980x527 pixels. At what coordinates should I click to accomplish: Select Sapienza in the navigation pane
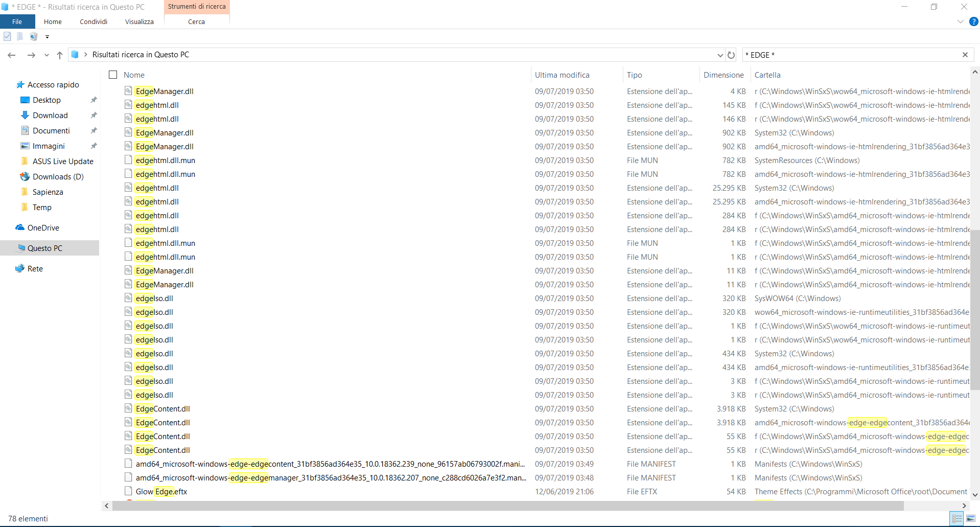click(48, 192)
